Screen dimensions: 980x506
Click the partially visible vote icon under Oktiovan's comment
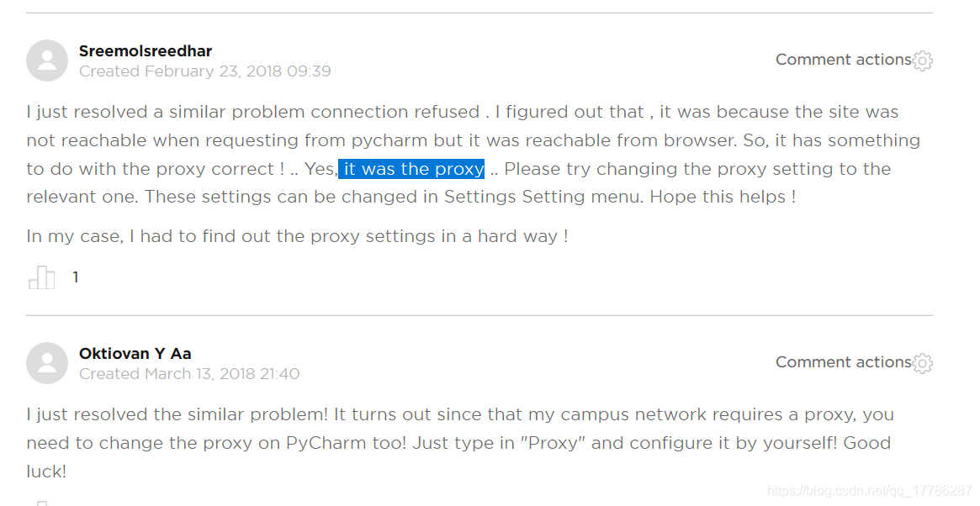pos(42,503)
